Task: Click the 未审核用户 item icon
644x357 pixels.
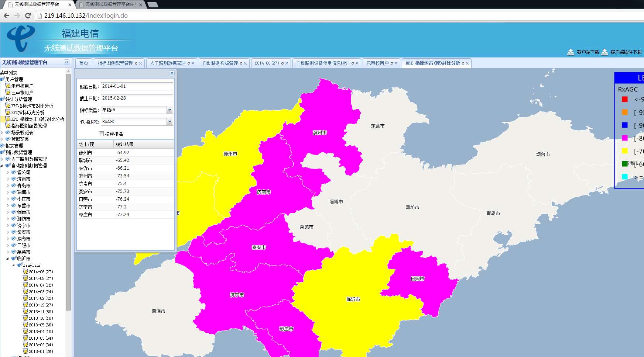Action: [x=8, y=86]
